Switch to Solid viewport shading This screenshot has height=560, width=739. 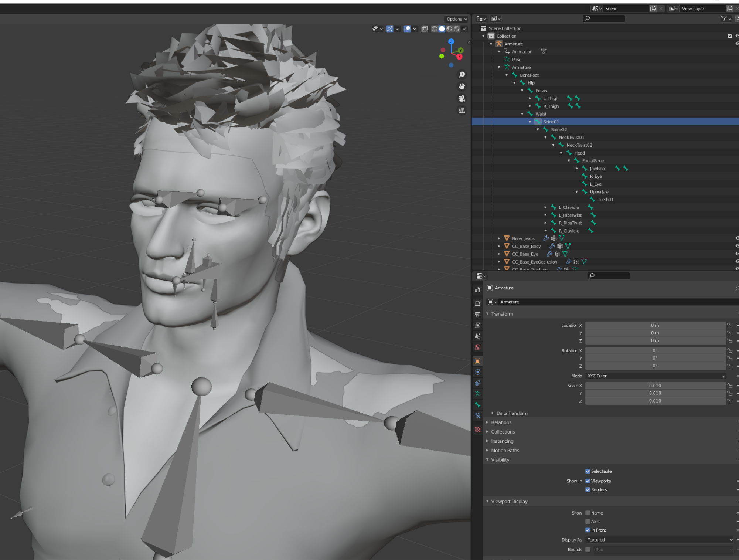[442, 29]
